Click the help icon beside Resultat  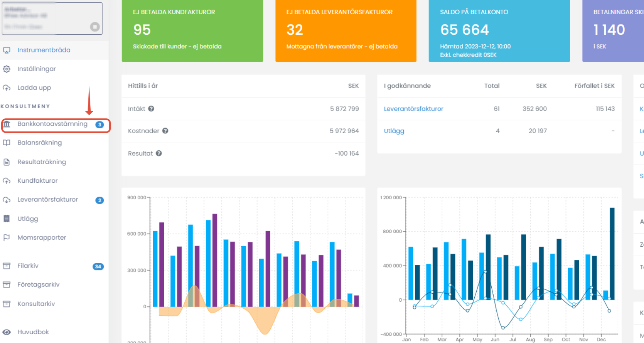159,153
